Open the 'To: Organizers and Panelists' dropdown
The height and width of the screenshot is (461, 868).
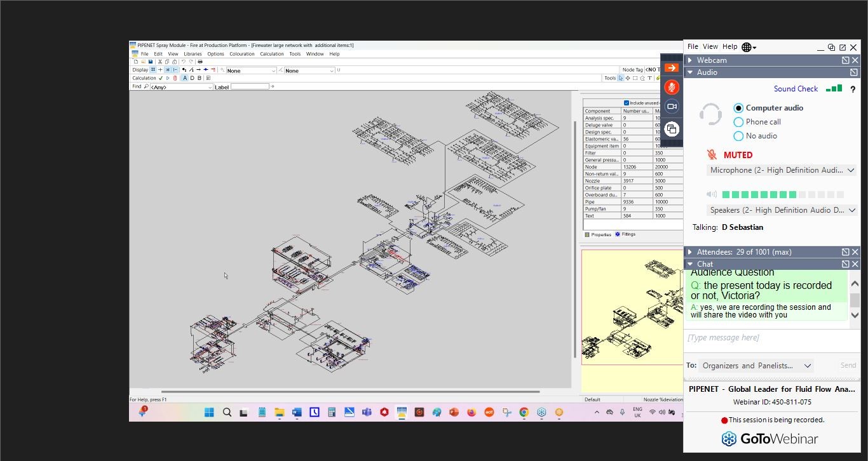(756, 366)
